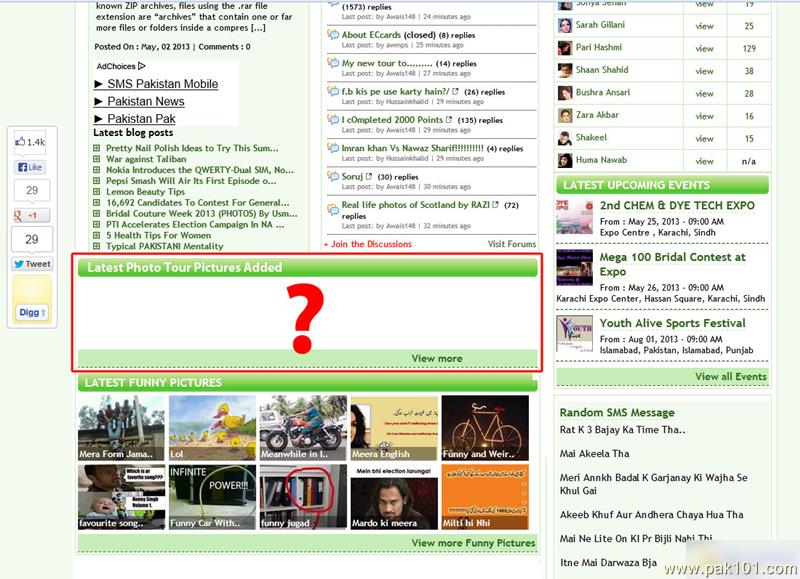Click the Shakeel avatar image
The image size is (800, 579).
(565, 138)
